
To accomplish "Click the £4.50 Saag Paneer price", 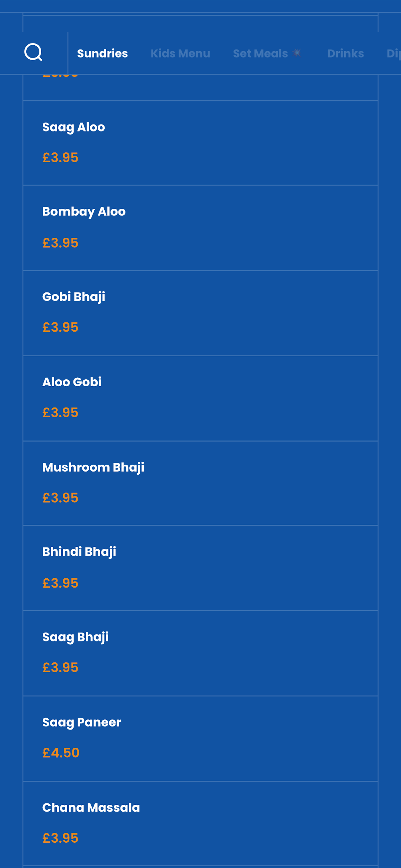I will click(x=61, y=753).
